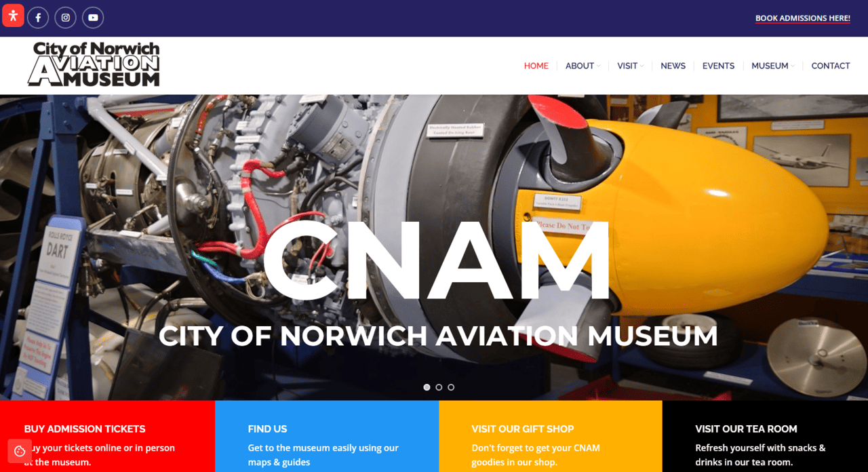
Task: Expand the Museum dropdown menu
Action: (773, 66)
